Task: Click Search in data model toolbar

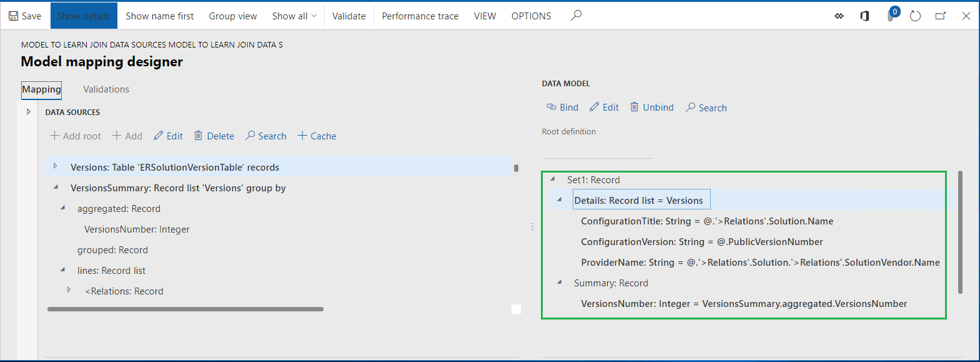Action: point(706,108)
